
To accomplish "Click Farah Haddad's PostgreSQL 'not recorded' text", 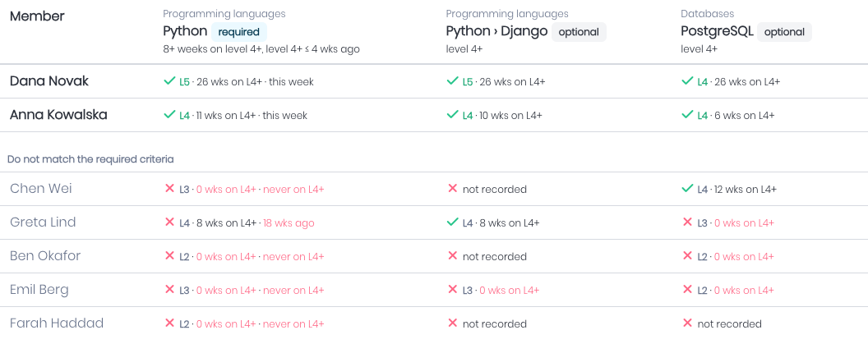I will pos(730,324).
